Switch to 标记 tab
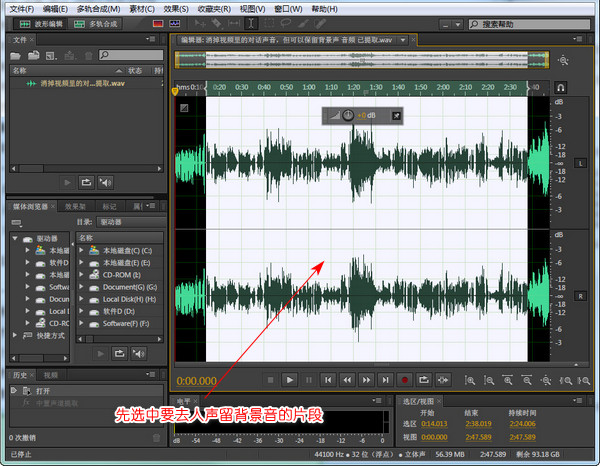Image resolution: width=600 pixels, height=466 pixels. pyautogui.click(x=109, y=207)
